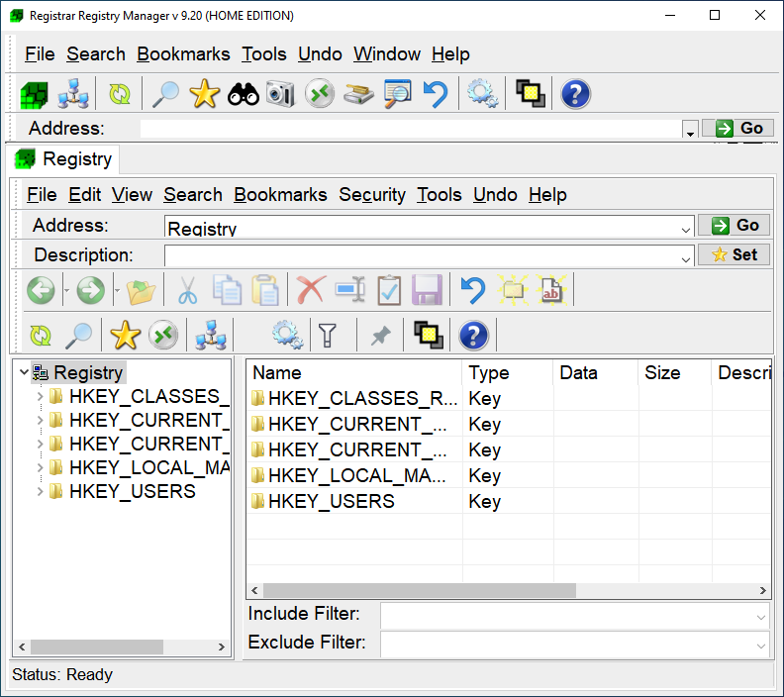Click the Exclude Filter input field

click(x=566, y=644)
